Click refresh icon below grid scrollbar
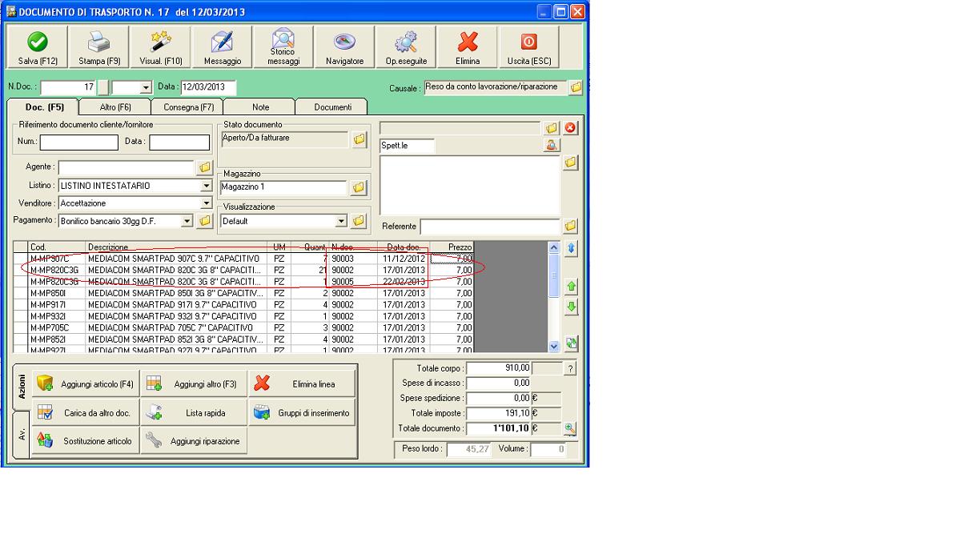The height and width of the screenshot is (554, 980). click(x=571, y=343)
